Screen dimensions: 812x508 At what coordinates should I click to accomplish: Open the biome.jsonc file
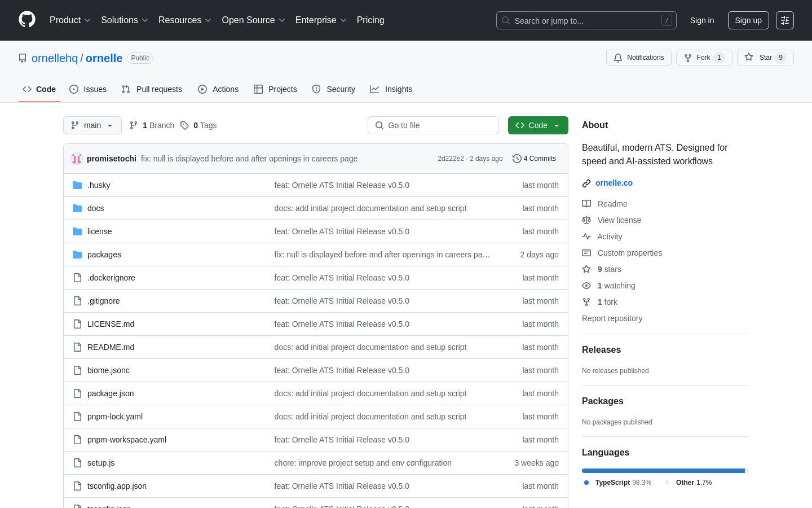[108, 370]
